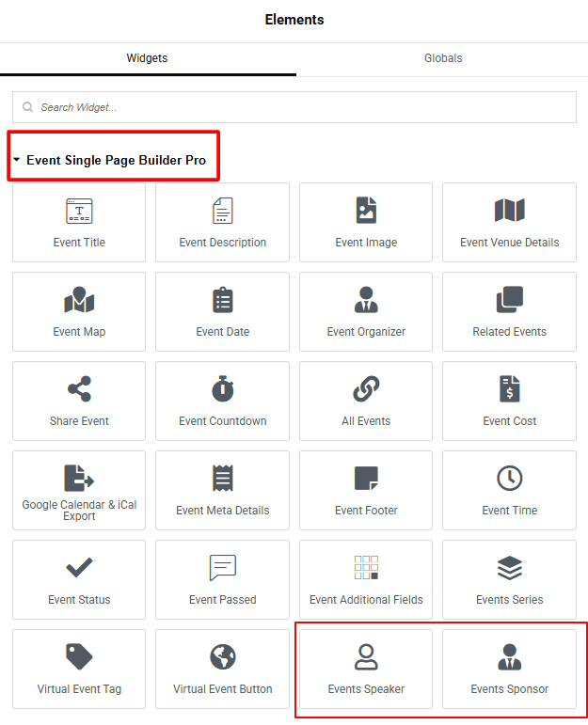Switch to the Globals tab
The width and height of the screenshot is (588, 725).
pyautogui.click(x=442, y=58)
